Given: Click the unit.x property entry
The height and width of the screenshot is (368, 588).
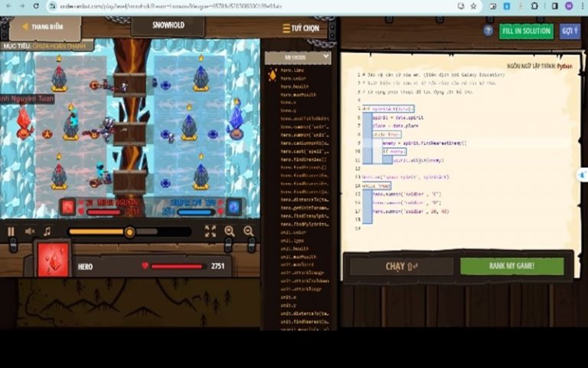Looking at the screenshot, I should click(288, 297).
